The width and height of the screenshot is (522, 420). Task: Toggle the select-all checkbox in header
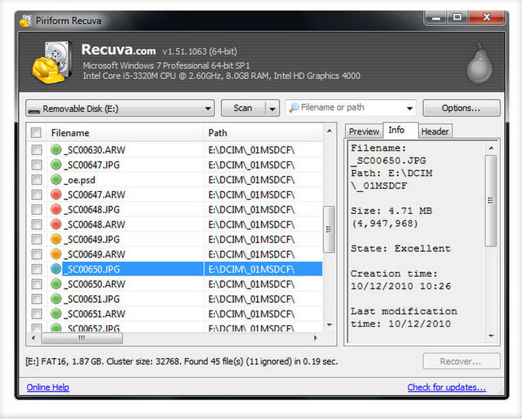(36, 133)
